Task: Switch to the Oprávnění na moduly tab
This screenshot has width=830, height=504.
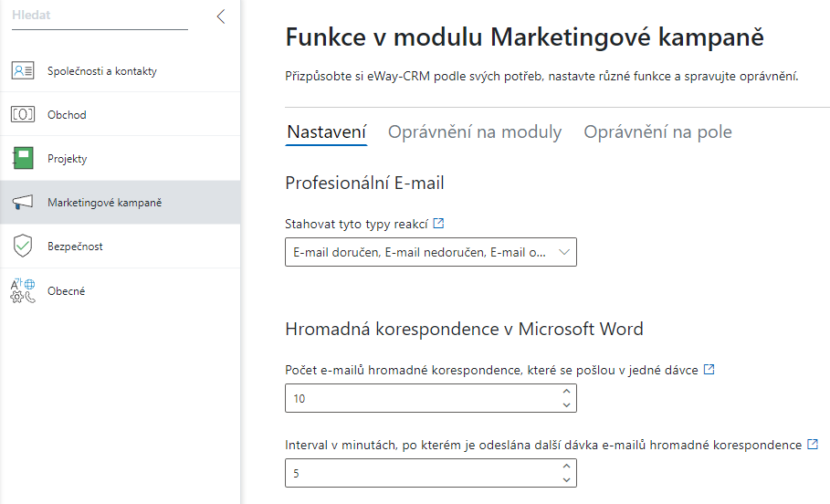Action: (x=475, y=131)
